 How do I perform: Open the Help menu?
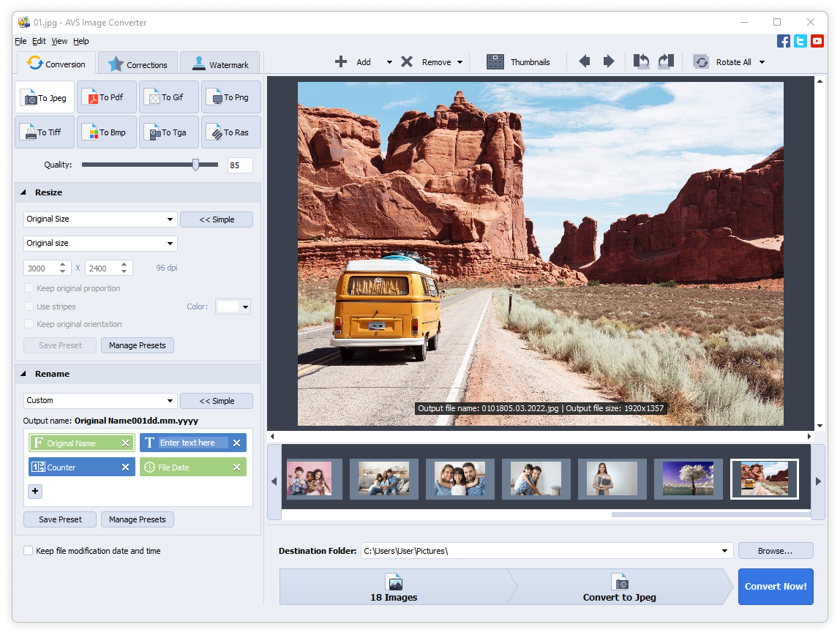click(81, 41)
